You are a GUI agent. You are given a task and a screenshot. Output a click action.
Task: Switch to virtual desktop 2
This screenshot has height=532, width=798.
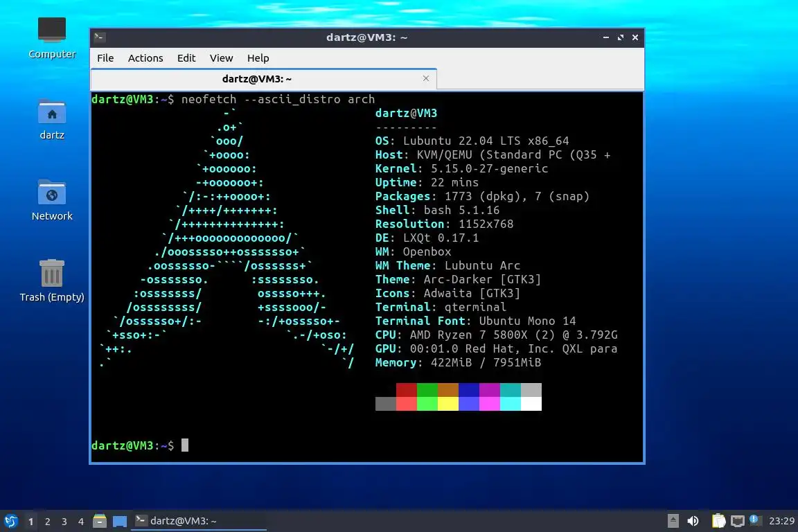tap(47, 522)
